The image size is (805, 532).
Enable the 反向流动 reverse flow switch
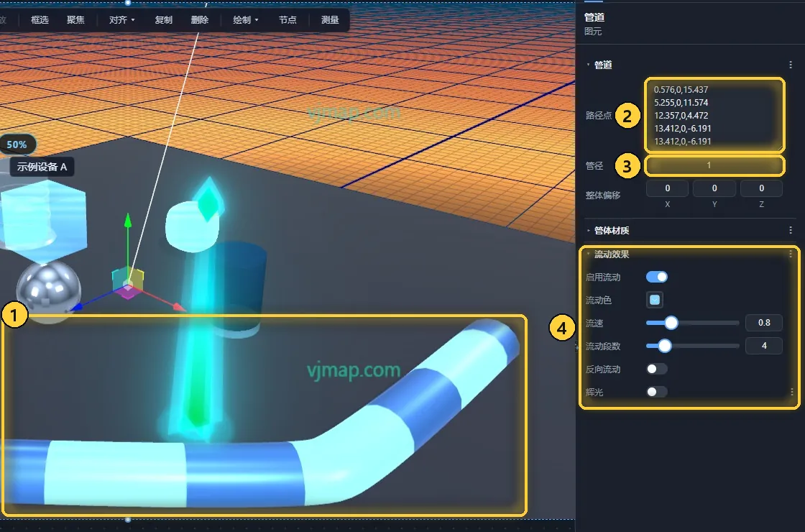(x=657, y=369)
